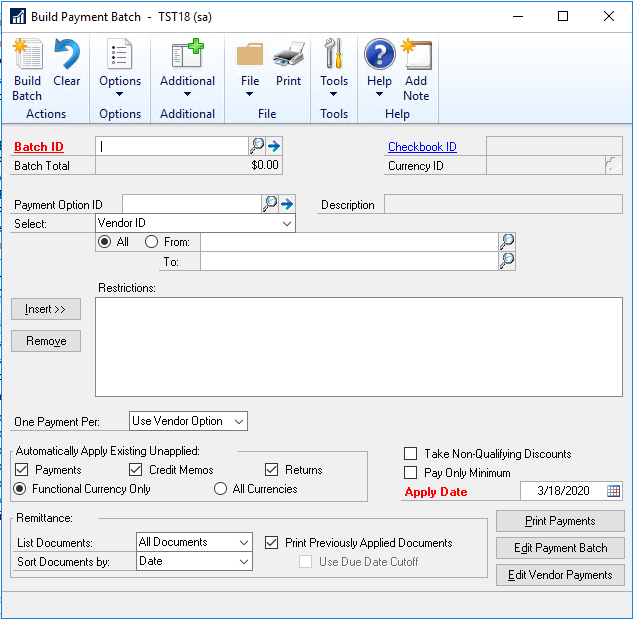Image resolution: width=633 pixels, height=619 pixels.
Task: Click the Print Payments button
Action: click(560, 521)
